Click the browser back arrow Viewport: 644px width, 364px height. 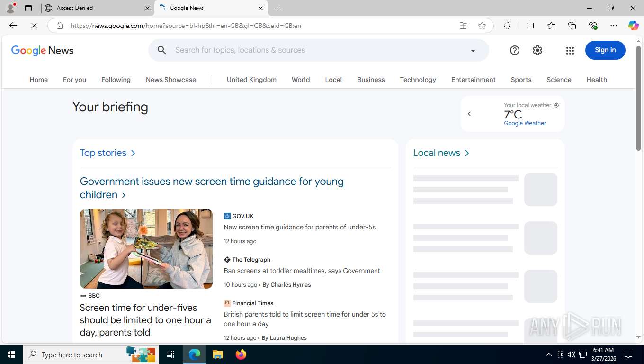click(13, 26)
